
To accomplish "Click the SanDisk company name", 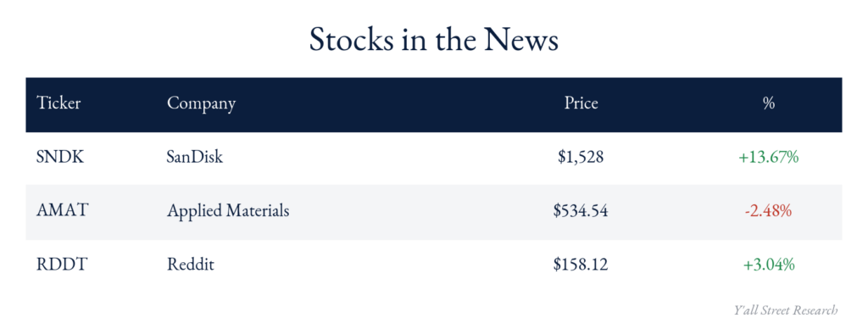I will (x=195, y=158).
